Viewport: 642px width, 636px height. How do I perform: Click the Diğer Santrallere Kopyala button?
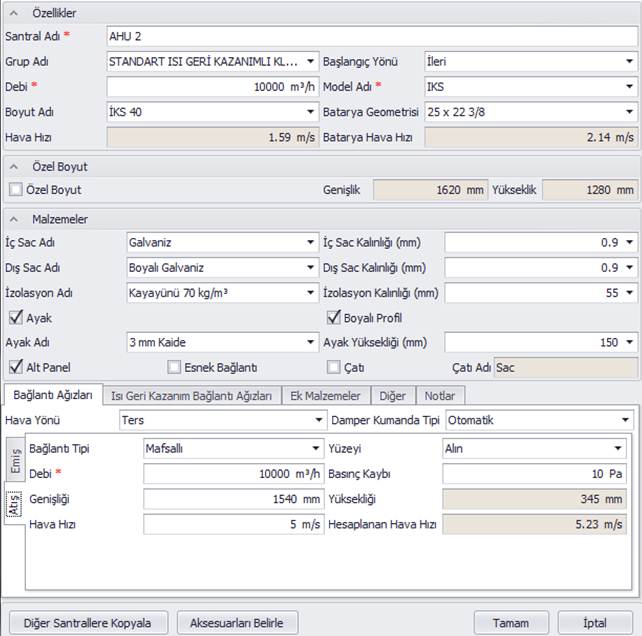click(x=88, y=622)
